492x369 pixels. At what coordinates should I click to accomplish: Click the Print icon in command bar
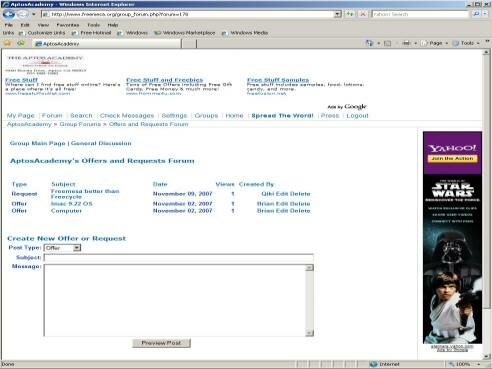(x=407, y=43)
